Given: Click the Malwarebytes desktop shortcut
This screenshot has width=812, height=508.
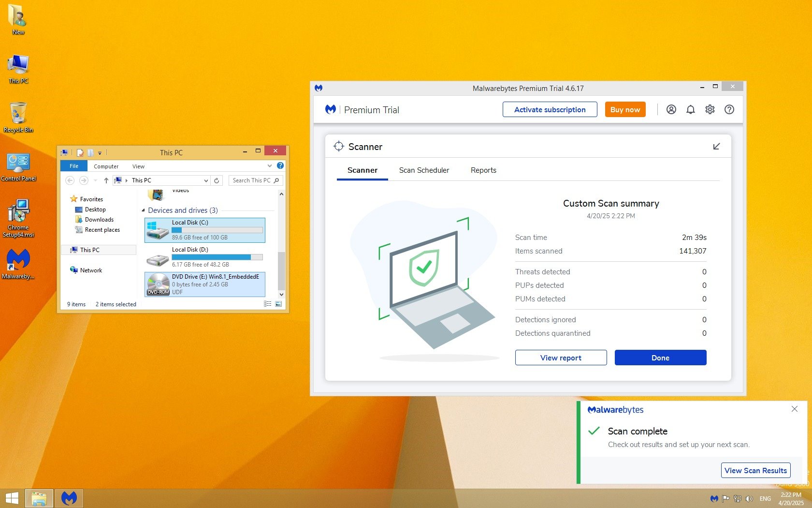Looking at the screenshot, I should [x=18, y=264].
